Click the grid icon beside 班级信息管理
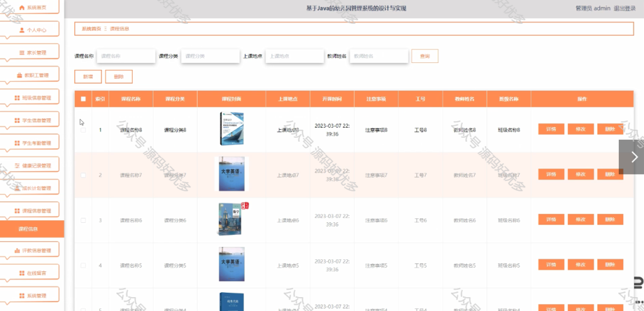The height and width of the screenshot is (311, 644). tap(17, 98)
